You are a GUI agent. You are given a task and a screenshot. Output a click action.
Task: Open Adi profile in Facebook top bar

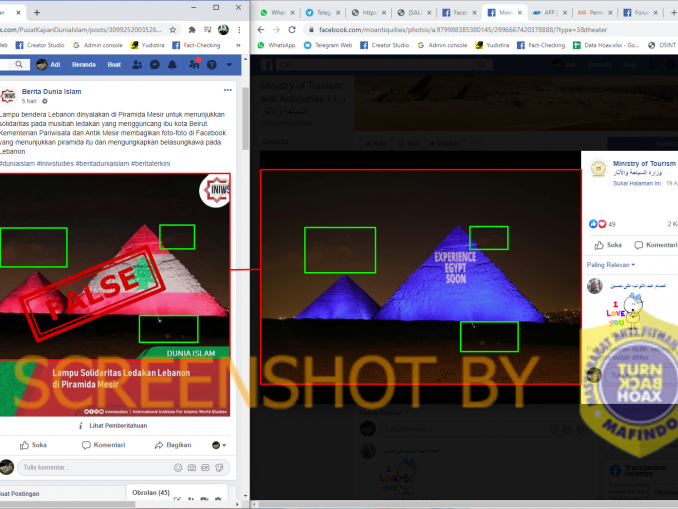pyautogui.click(x=48, y=64)
